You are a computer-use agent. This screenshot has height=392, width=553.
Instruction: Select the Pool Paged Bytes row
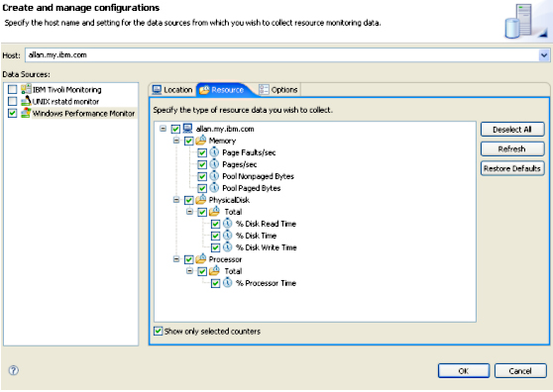coord(251,188)
